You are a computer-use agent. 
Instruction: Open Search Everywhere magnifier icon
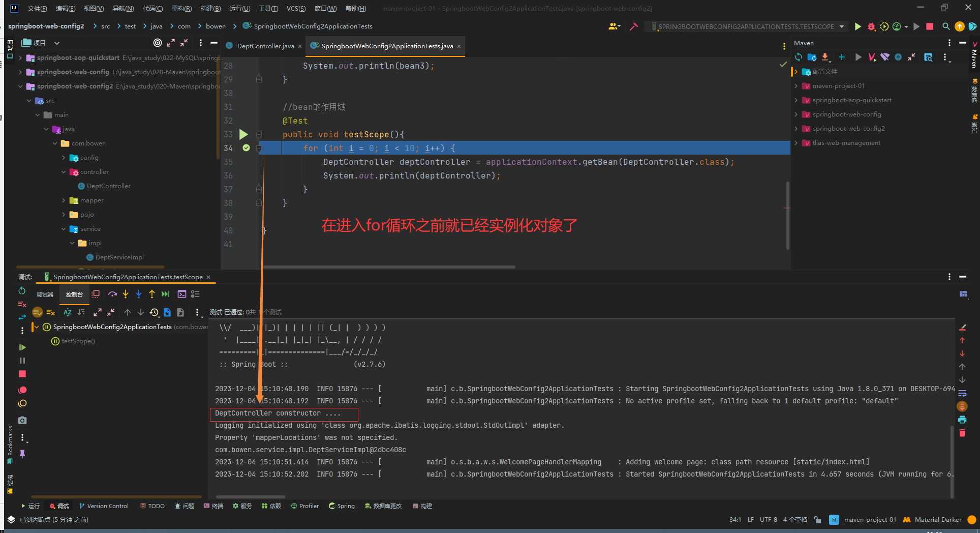(x=946, y=26)
